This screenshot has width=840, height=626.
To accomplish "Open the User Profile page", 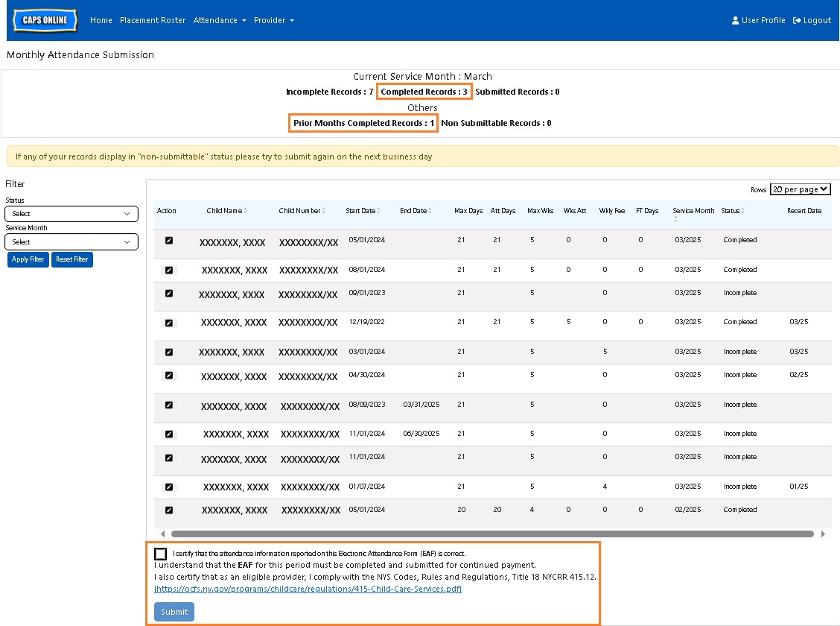I will coord(758,20).
